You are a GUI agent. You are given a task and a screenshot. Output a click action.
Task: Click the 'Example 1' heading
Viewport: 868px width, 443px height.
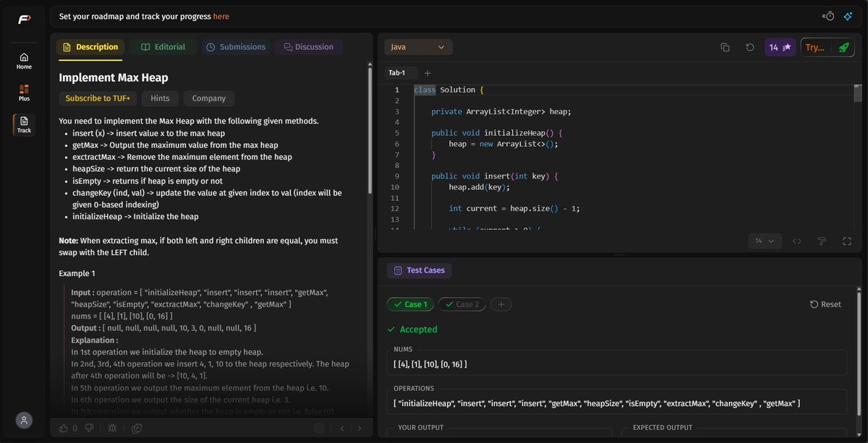pos(77,274)
